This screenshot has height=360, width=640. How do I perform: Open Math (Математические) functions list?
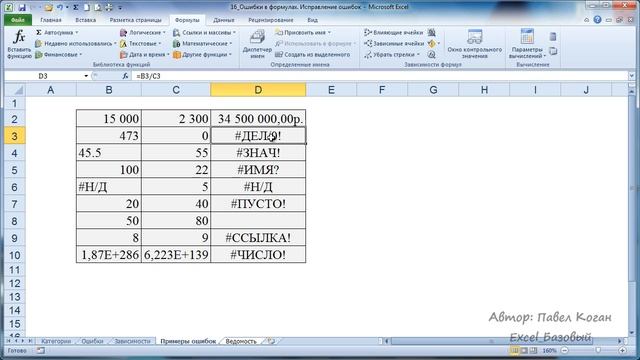(x=202, y=43)
